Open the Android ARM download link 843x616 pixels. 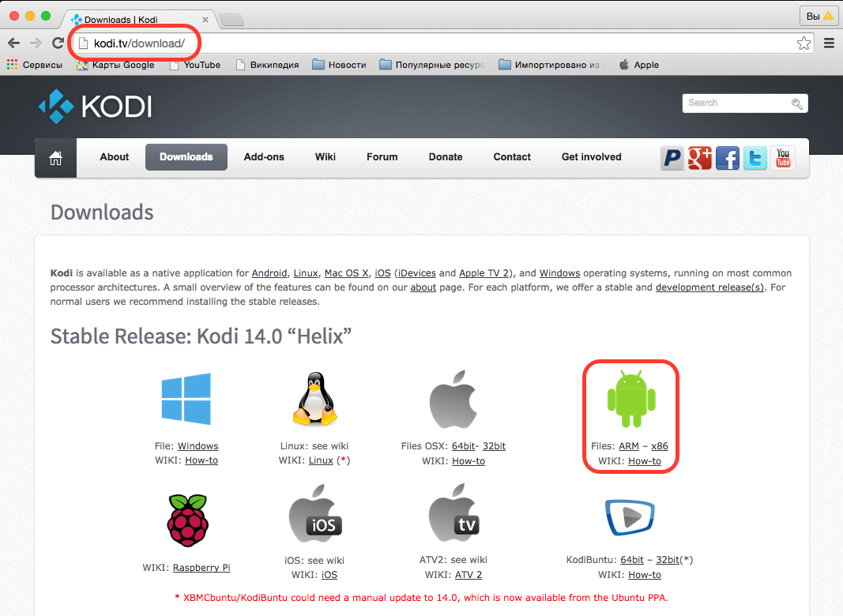coord(628,446)
